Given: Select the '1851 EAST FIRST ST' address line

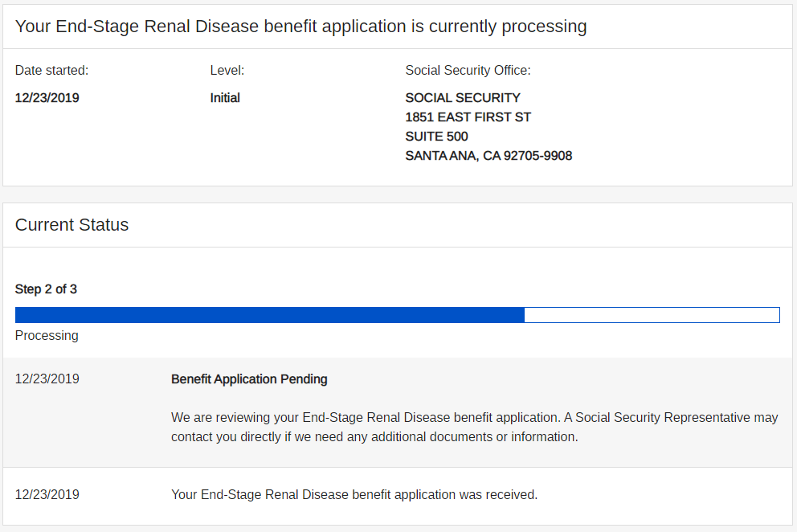Looking at the screenshot, I should [468, 117].
